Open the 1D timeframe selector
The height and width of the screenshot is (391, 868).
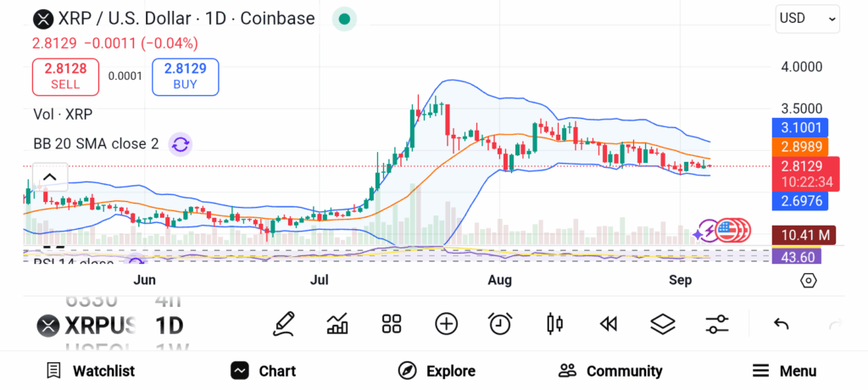click(169, 325)
